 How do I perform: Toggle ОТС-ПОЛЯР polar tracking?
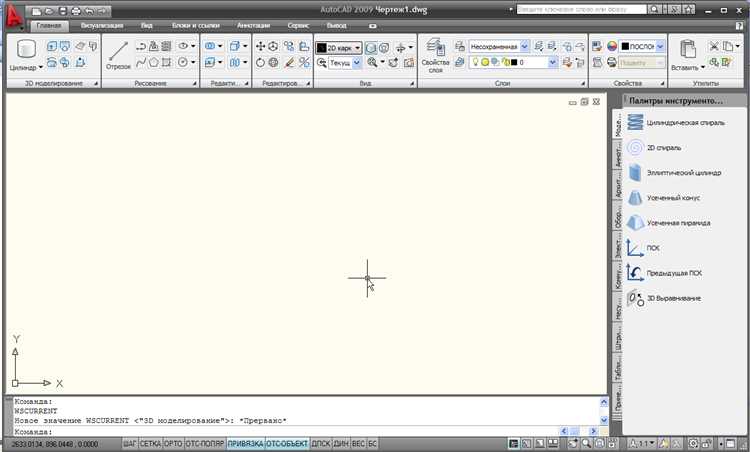(x=205, y=444)
